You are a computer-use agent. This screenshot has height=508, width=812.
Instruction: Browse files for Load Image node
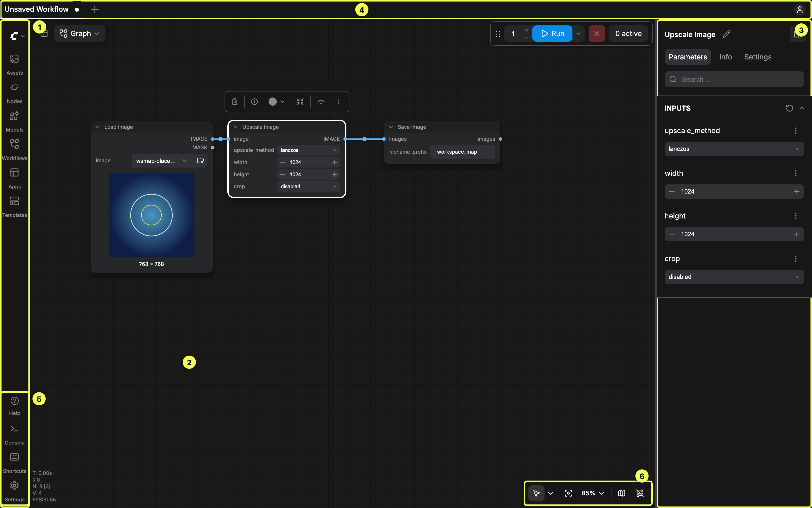coord(201,161)
